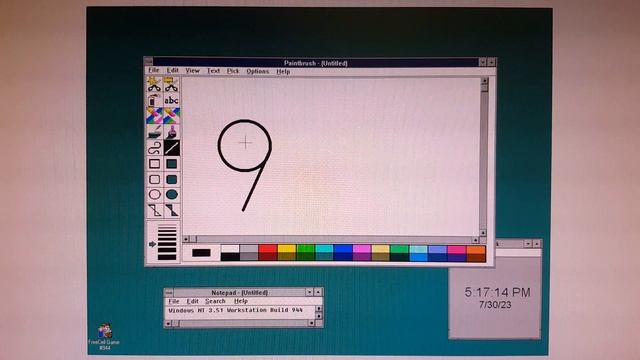The width and height of the screenshot is (640, 360).
Task: Pick the white color swatch
Action: pos(230,249)
